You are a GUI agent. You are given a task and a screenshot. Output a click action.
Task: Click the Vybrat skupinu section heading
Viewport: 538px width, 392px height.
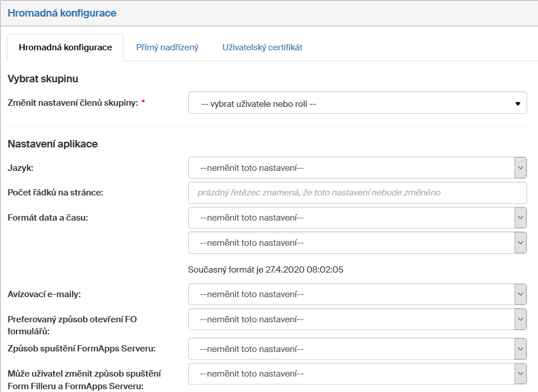click(x=43, y=79)
